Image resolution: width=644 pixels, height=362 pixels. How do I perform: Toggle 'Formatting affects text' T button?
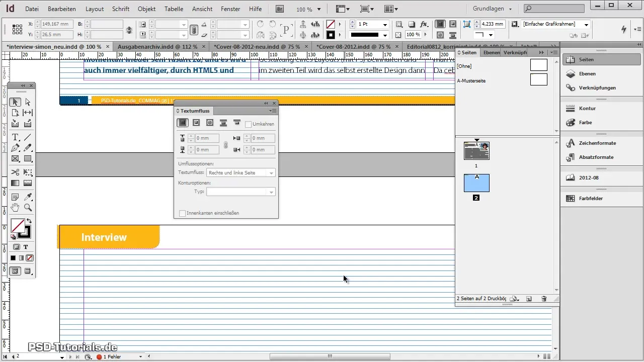click(25, 247)
